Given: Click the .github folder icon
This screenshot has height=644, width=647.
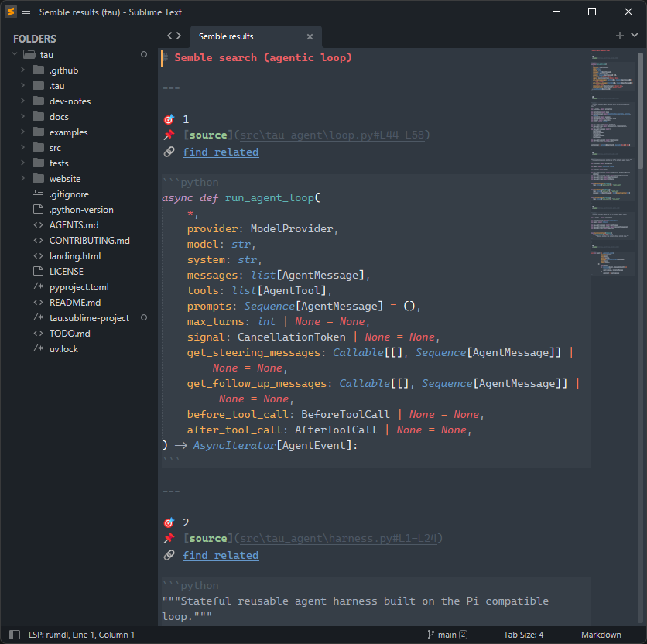Looking at the screenshot, I should pos(39,70).
